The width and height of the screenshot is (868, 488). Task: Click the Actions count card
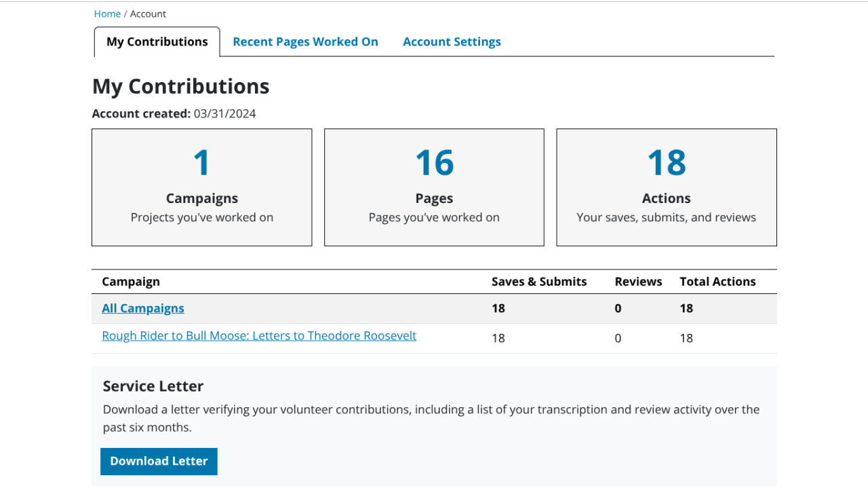tap(667, 187)
